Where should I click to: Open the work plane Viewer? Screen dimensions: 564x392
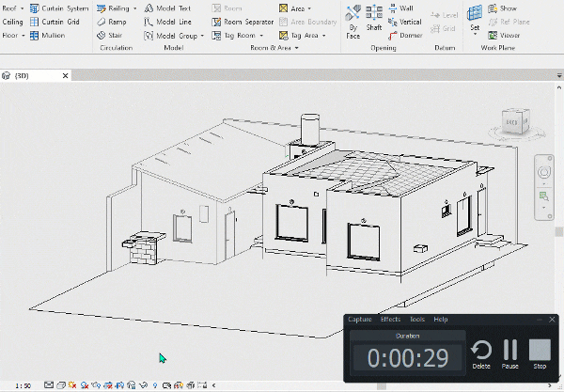pos(504,35)
